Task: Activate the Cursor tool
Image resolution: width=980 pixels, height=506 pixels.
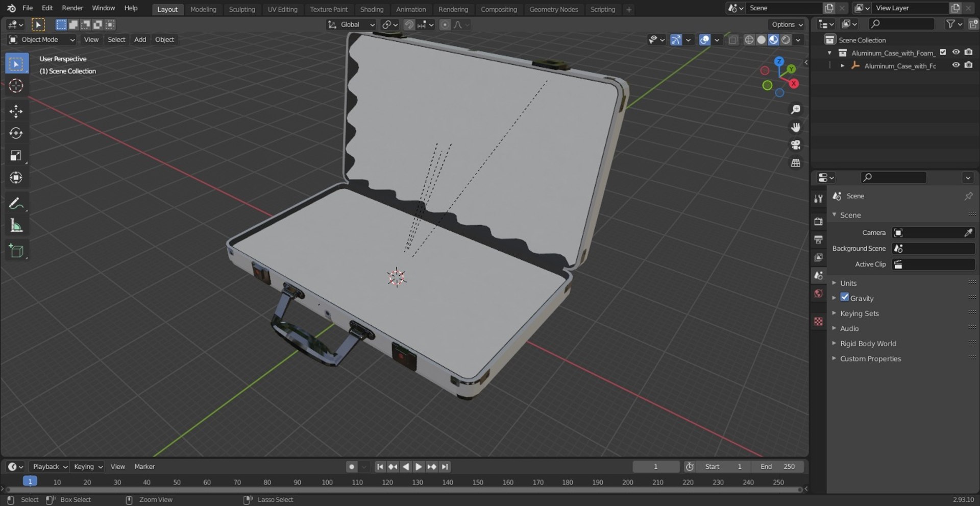Action: [16, 86]
